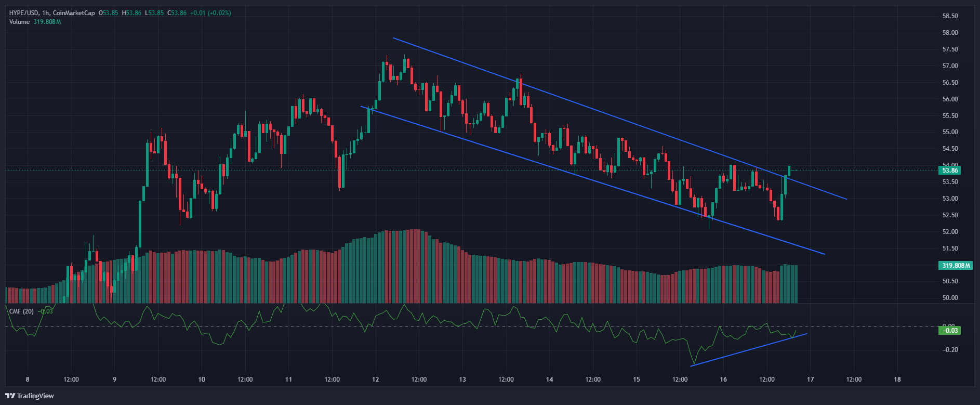This screenshot has height=405, width=980.
Task: Click the 50.00 price axis label
Action: (x=950, y=298)
